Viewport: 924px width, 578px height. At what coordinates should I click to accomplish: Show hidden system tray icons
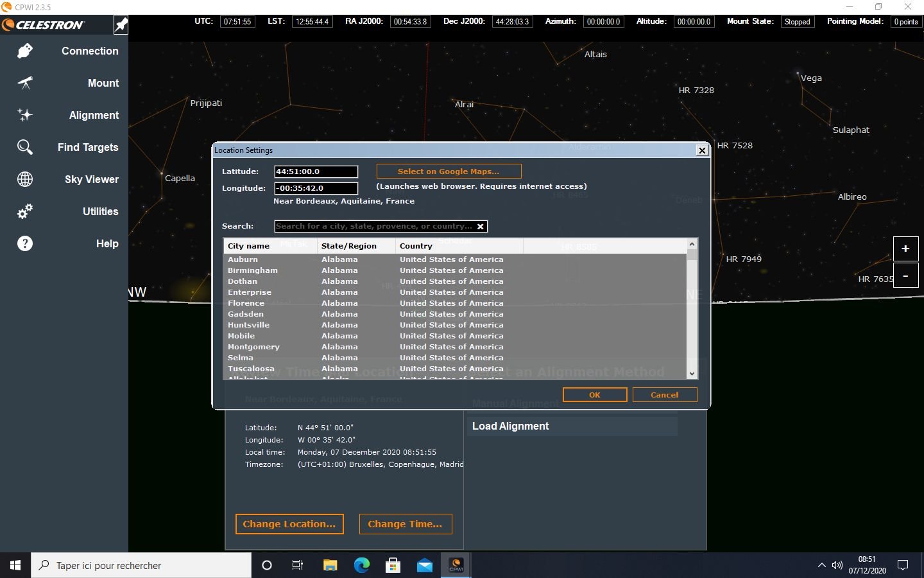[x=821, y=565]
